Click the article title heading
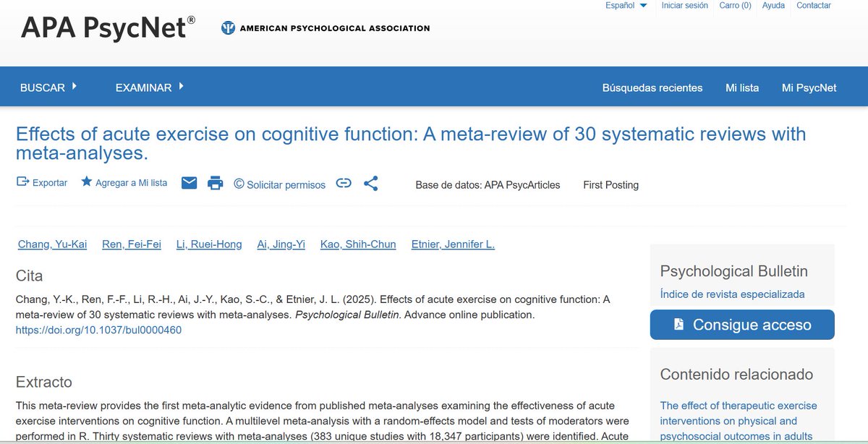This screenshot has width=868, height=444. 411,143
